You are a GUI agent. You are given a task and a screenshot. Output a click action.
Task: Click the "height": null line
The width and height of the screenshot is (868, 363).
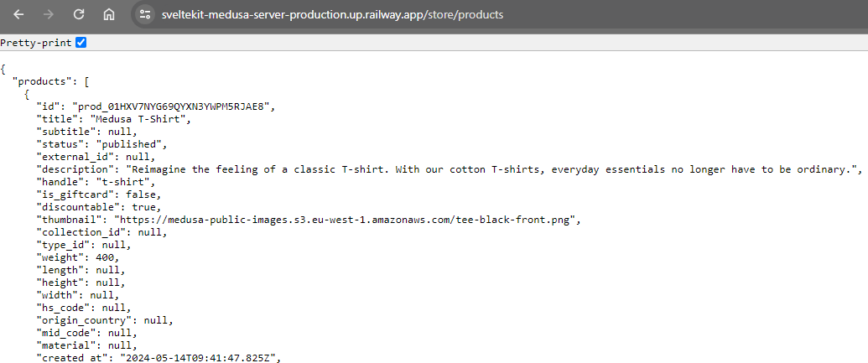pos(81,284)
